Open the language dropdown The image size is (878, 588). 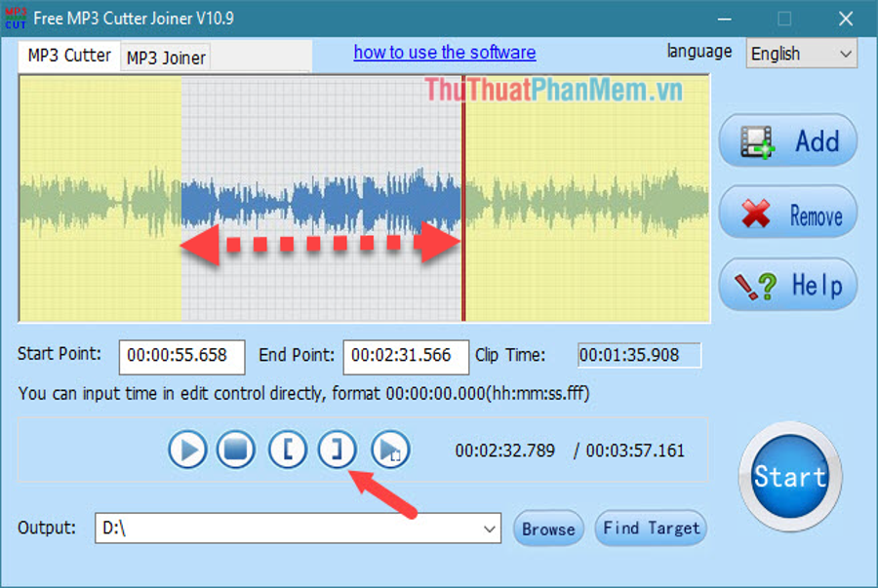coord(801,55)
